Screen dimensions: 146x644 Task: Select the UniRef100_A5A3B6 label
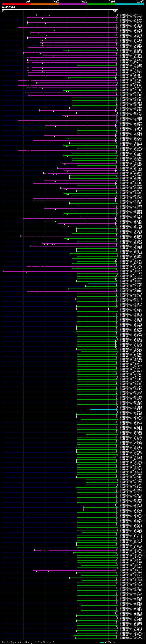[x=131, y=352]
